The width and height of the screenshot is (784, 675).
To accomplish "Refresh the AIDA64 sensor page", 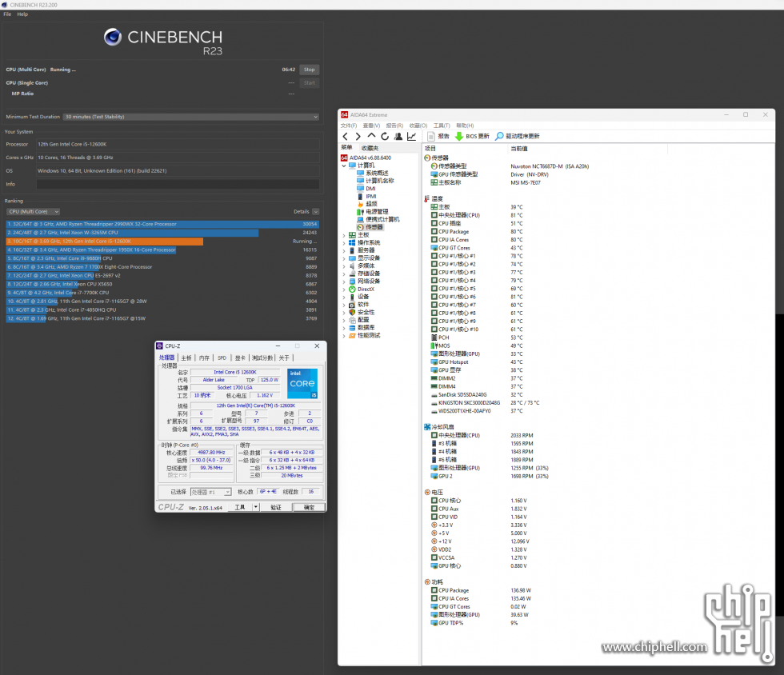I will point(385,137).
